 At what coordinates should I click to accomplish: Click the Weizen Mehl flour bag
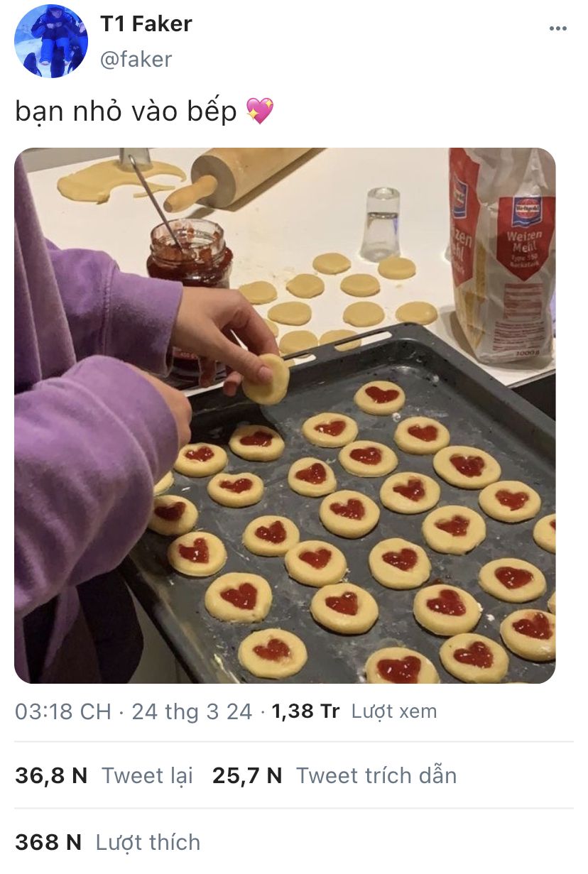(x=502, y=256)
